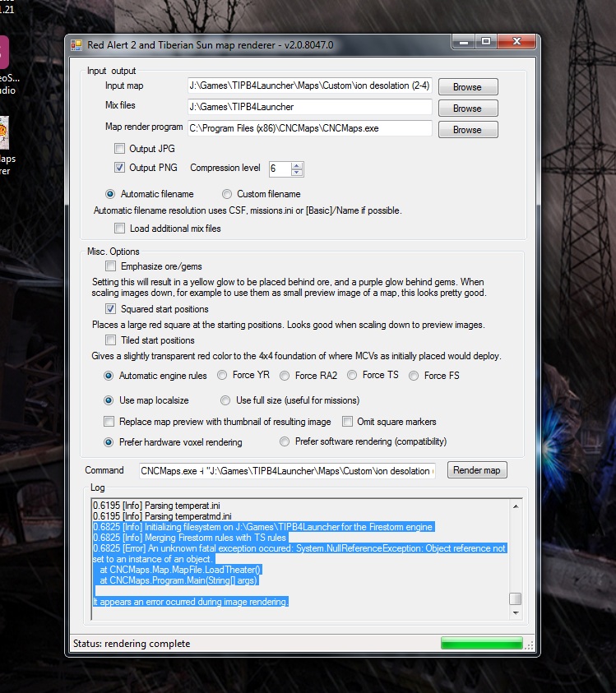The width and height of the screenshot is (616, 693).
Task: Select Use full size option
Action: 225,400
